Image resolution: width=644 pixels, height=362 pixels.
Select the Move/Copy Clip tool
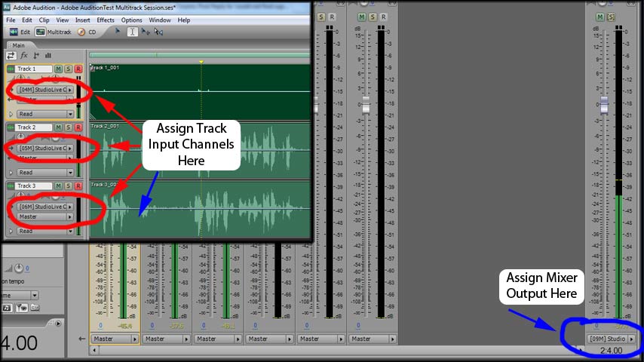pyautogui.click(x=146, y=32)
